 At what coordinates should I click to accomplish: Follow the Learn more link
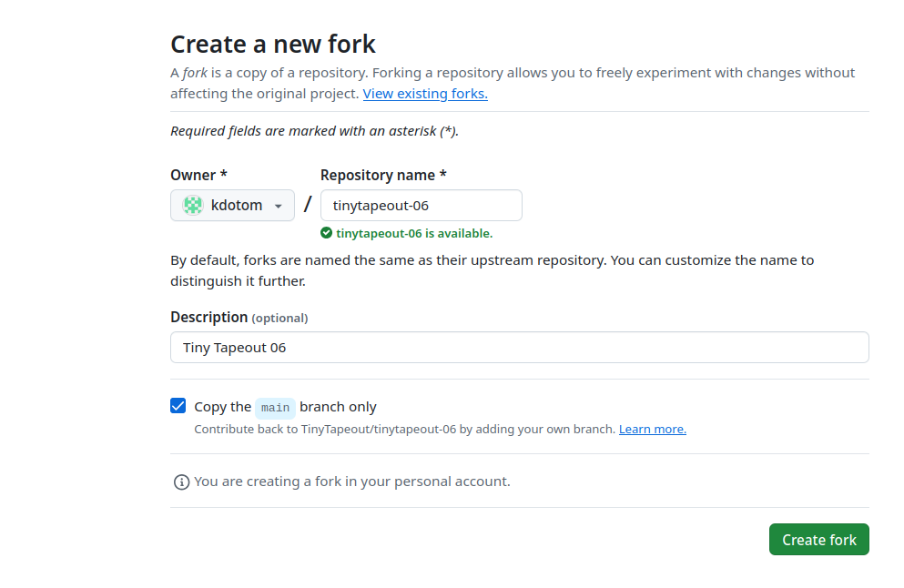(653, 429)
